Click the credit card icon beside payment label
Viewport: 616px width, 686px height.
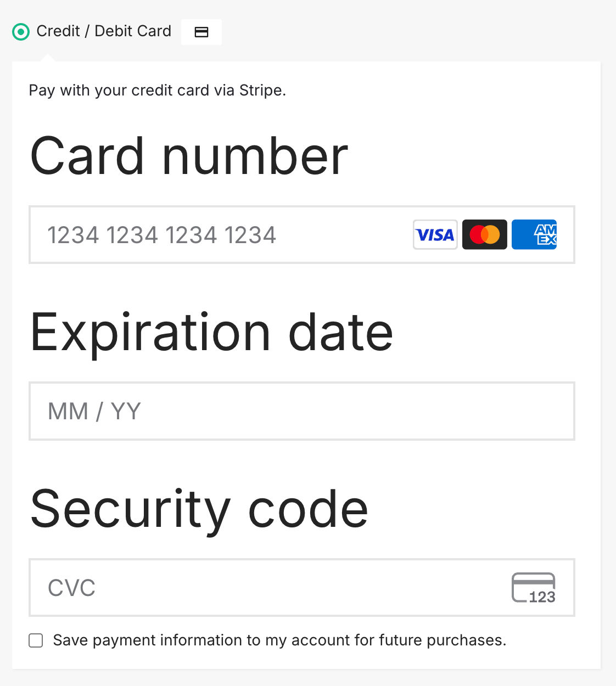[x=201, y=32]
